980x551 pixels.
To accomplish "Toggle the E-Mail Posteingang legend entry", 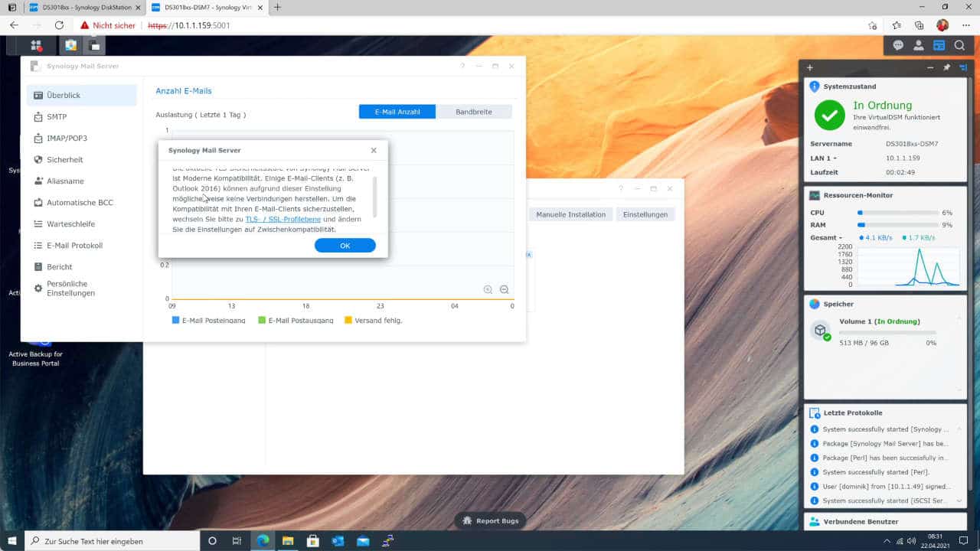I will (208, 320).
